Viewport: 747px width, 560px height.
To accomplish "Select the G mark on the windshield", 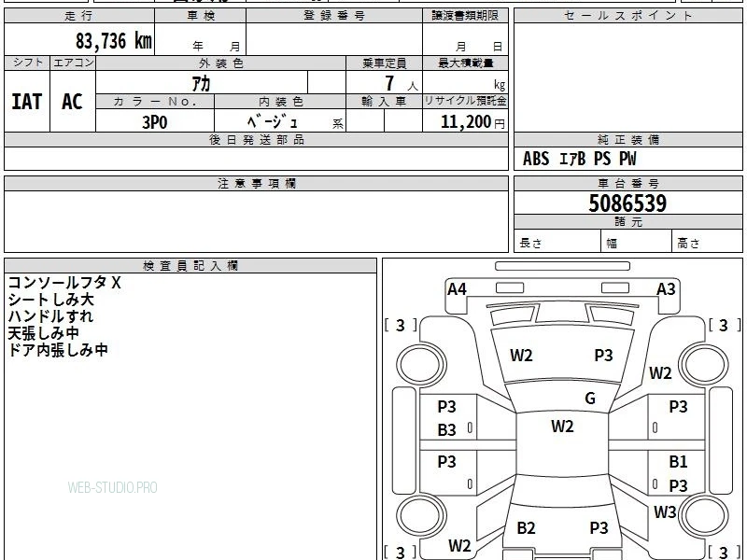I will 590,399.
